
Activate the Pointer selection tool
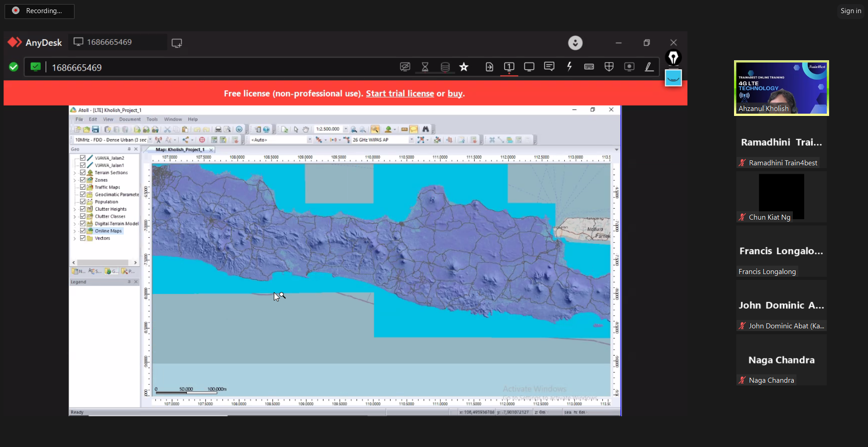click(296, 130)
